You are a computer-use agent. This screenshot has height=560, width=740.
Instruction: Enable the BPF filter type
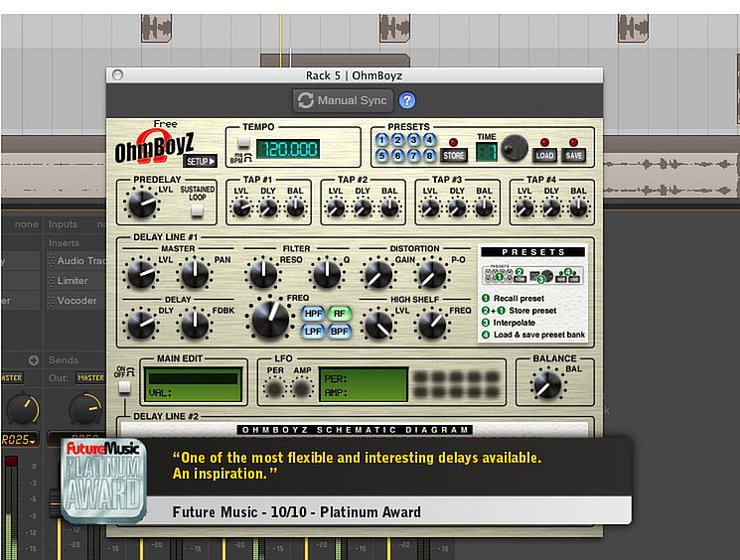[341, 331]
